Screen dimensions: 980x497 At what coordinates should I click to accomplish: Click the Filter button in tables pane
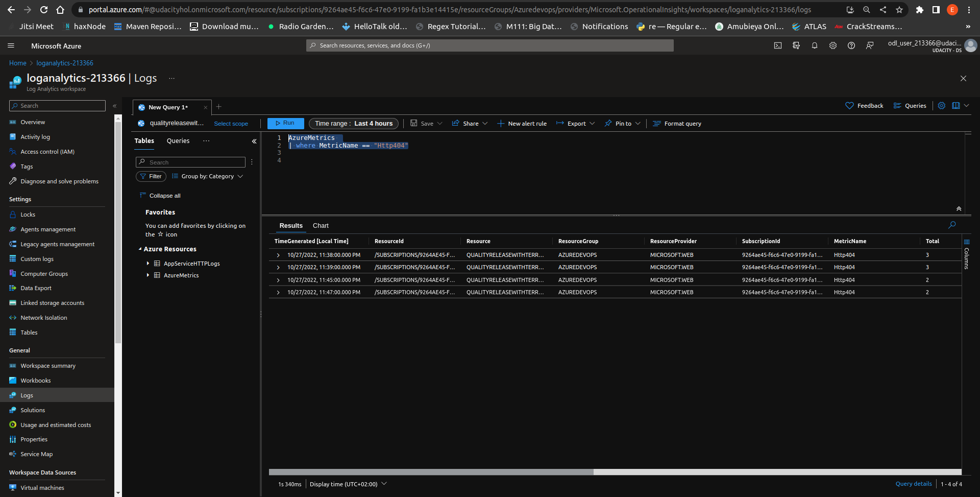[151, 176]
